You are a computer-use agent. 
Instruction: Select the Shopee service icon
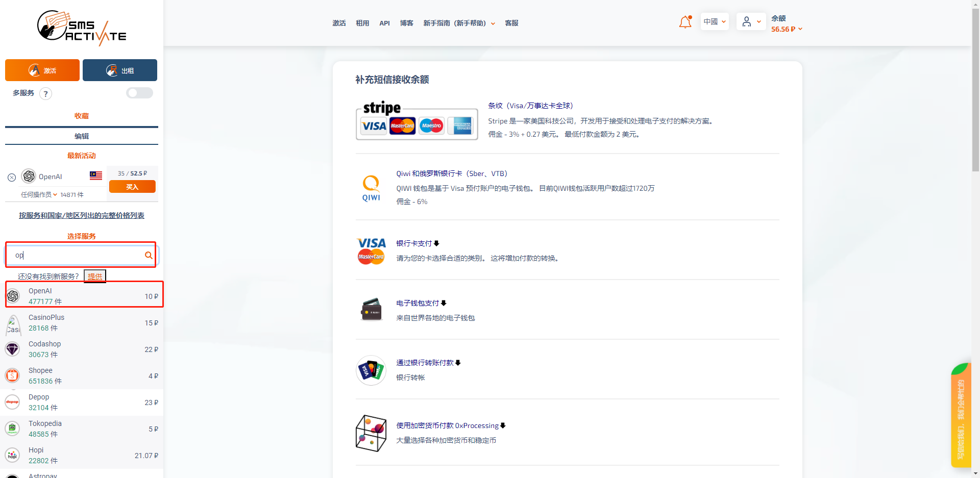click(12, 375)
